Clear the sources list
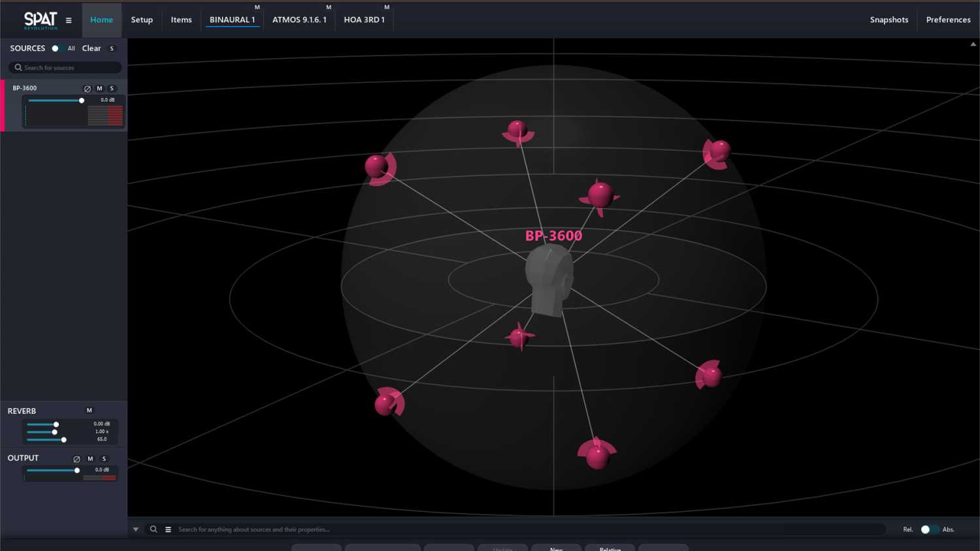 tap(91, 48)
